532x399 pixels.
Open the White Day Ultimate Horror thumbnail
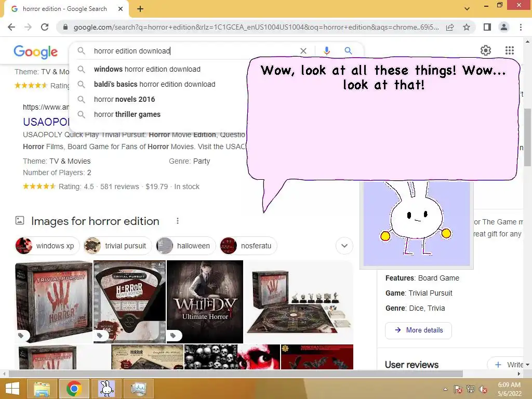pos(205,302)
